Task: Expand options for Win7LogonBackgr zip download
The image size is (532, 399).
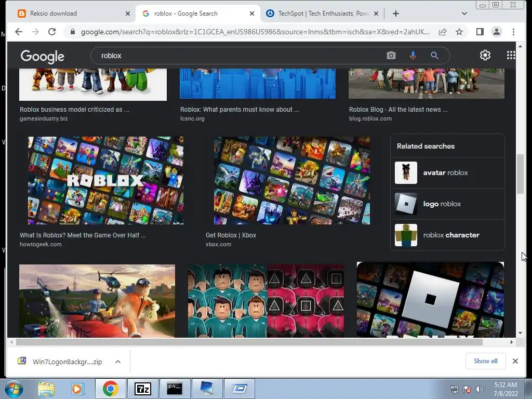Action: 118,362
